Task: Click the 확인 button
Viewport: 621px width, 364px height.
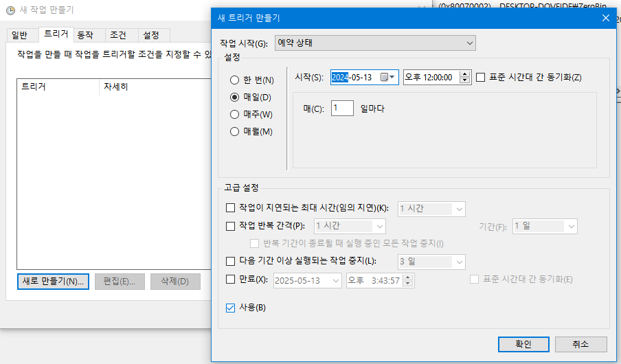Action: [x=523, y=344]
